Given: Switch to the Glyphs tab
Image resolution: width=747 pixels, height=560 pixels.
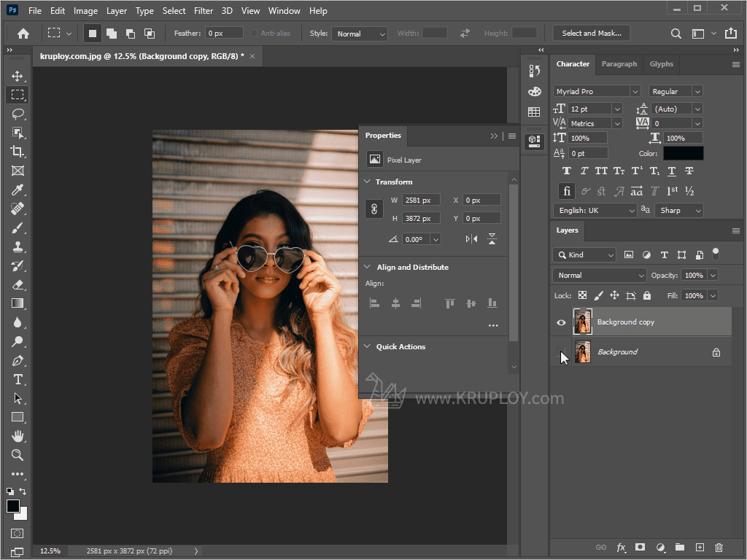Looking at the screenshot, I should [661, 64].
